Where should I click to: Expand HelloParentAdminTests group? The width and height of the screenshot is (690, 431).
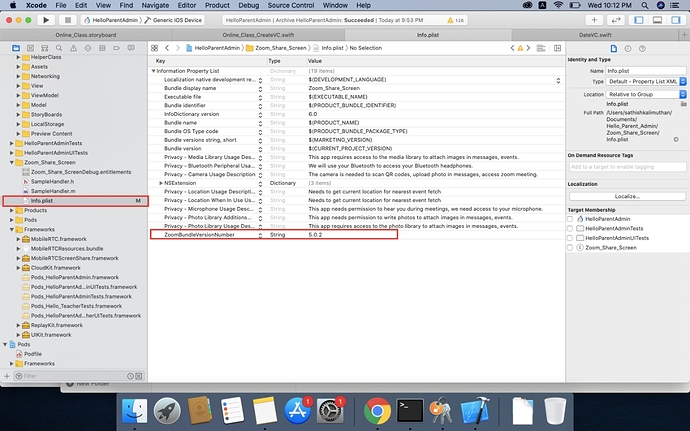pyautogui.click(x=12, y=143)
